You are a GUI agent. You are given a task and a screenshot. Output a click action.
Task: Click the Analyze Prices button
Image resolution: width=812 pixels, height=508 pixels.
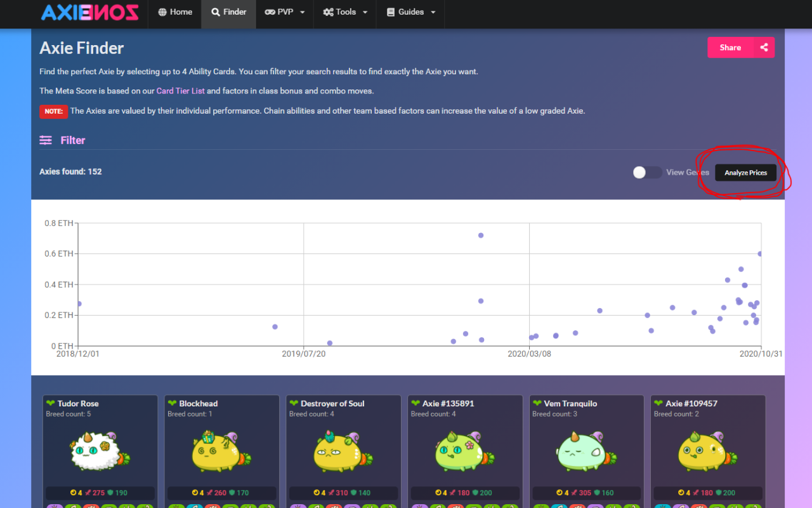(745, 173)
